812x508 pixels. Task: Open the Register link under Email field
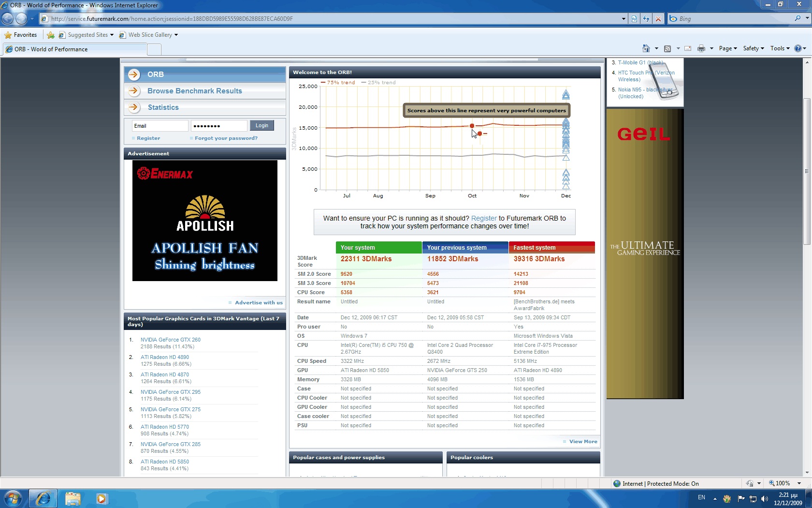click(148, 138)
